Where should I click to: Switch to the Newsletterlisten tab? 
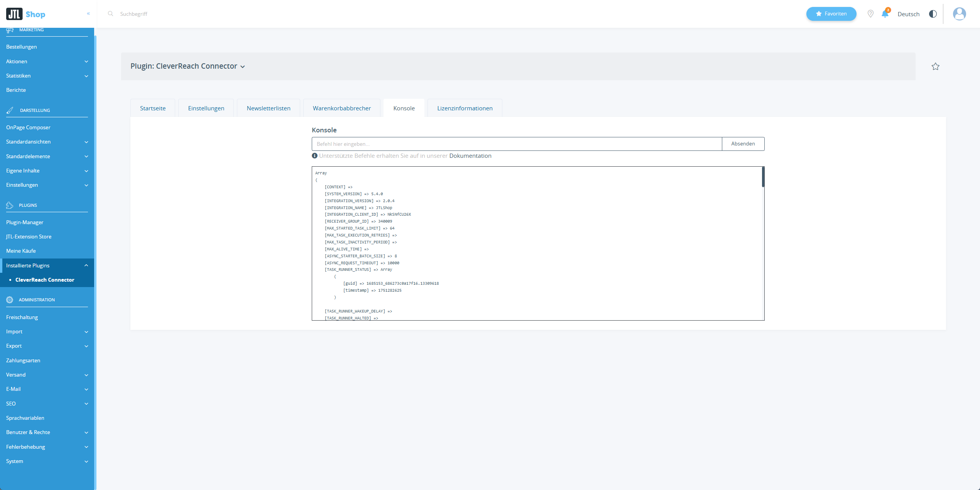click(x=269, y=108)
